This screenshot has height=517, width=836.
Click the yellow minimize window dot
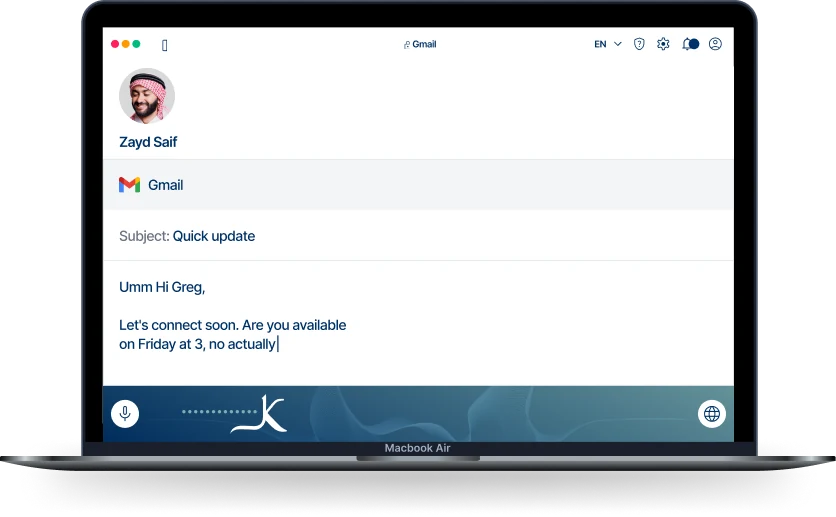click(x=126, y=44)
